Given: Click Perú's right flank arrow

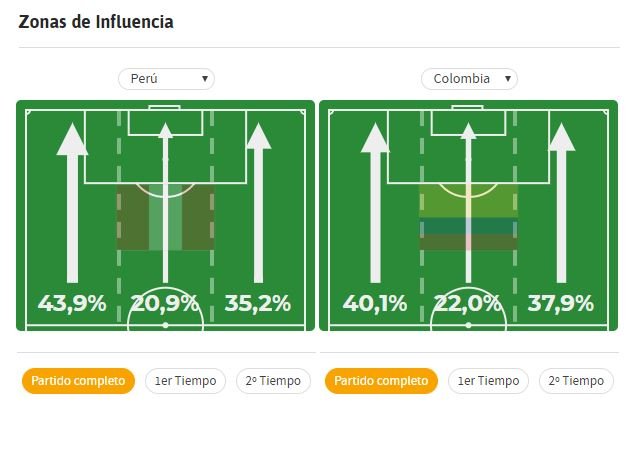Looking at the screenshot, I should [258, 203].
